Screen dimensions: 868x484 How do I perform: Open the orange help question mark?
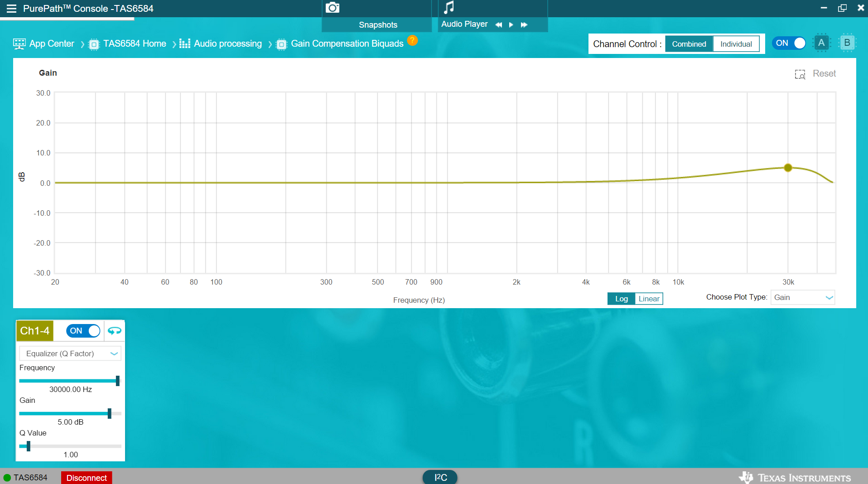tap(412, 40)
